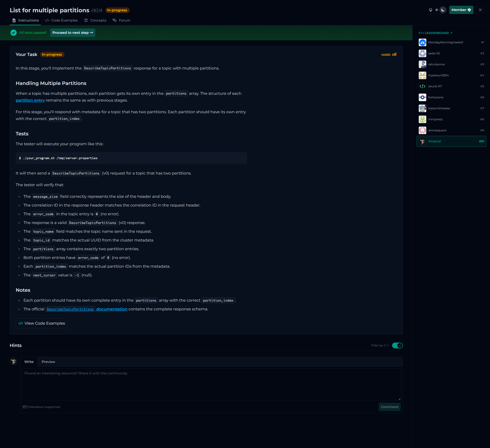490x448 pixels.
Task: Click the Member badge button
Action: [x=461, y=10]
